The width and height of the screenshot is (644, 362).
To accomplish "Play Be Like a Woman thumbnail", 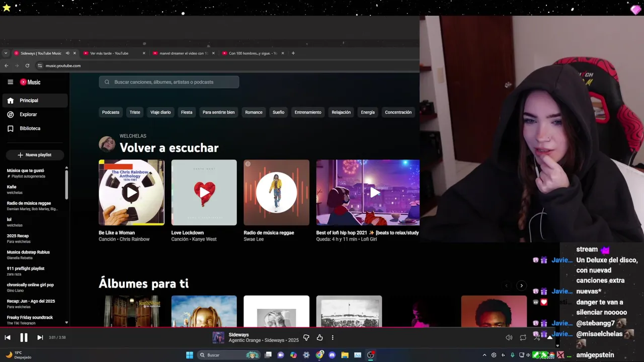I will [131, 193].
